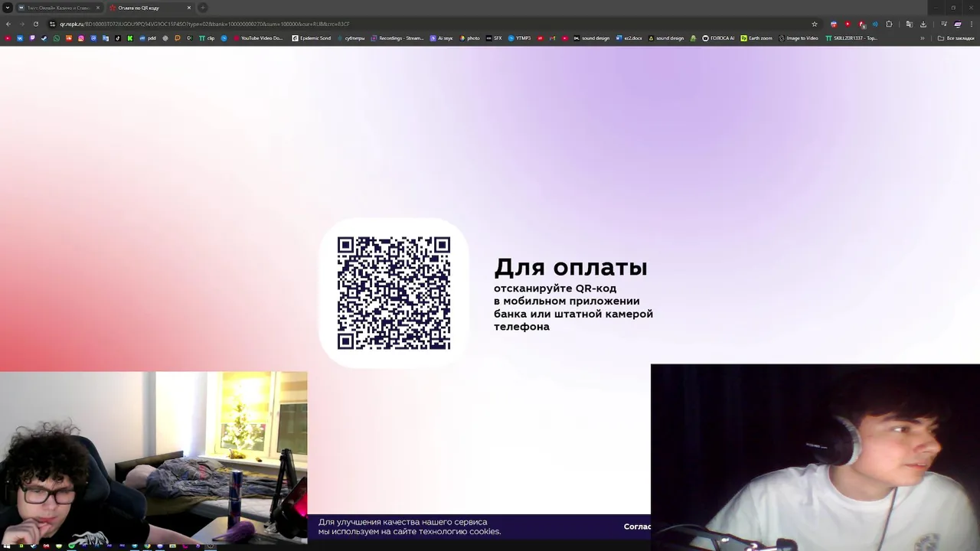Open YouTube bookmark icon at bar start
Viewport: 980px width, 551px height.
[x=8, y=37]
